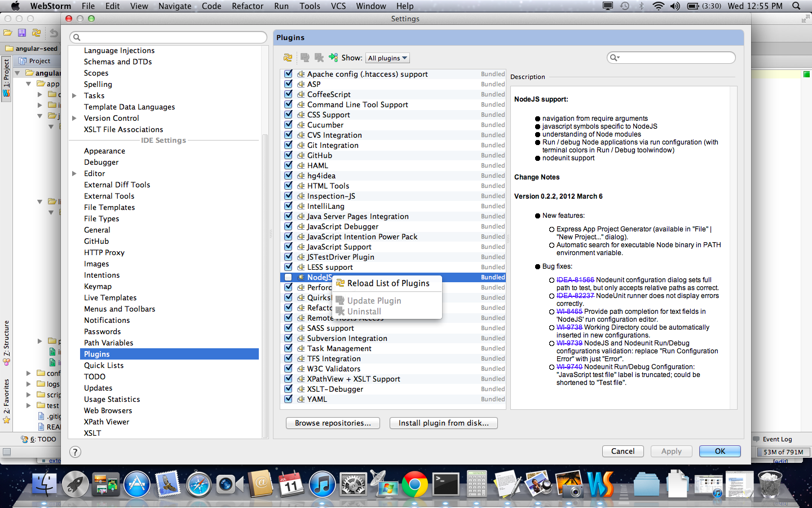The width and height of the screenshot is (812, 508).
Task: Click the reload plugins list icon in Plugins toolbar
Action: 288,58
